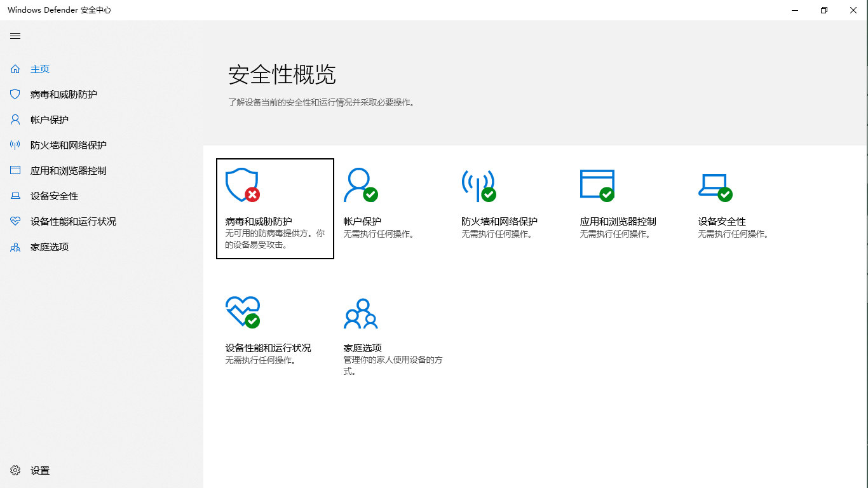Screen dimensions: 868x488
Task: Click 无需执行任何操作 under 防火墙和网络保护
Action: [x=498, y=234]
